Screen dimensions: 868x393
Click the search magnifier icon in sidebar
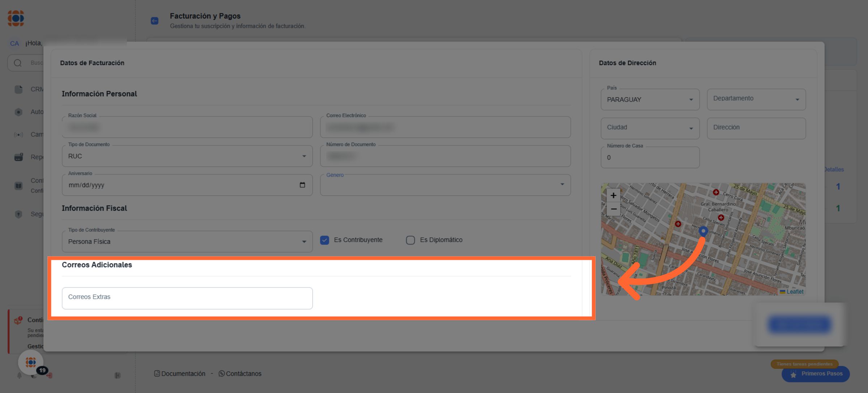point(18,63)
